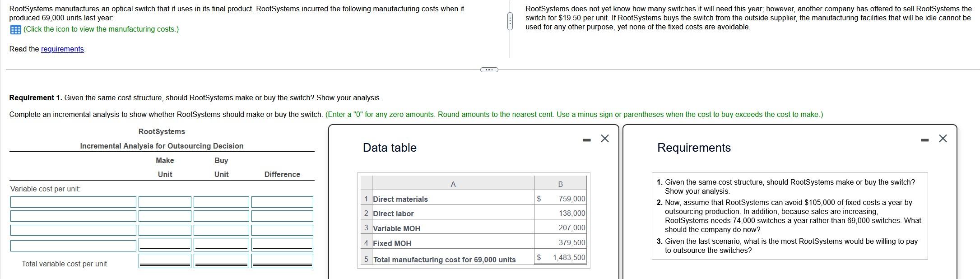Click the 138,000 value cell
The width and height of the screenshot is (980, 279).
pyautogui.click(x=561, y=213)
